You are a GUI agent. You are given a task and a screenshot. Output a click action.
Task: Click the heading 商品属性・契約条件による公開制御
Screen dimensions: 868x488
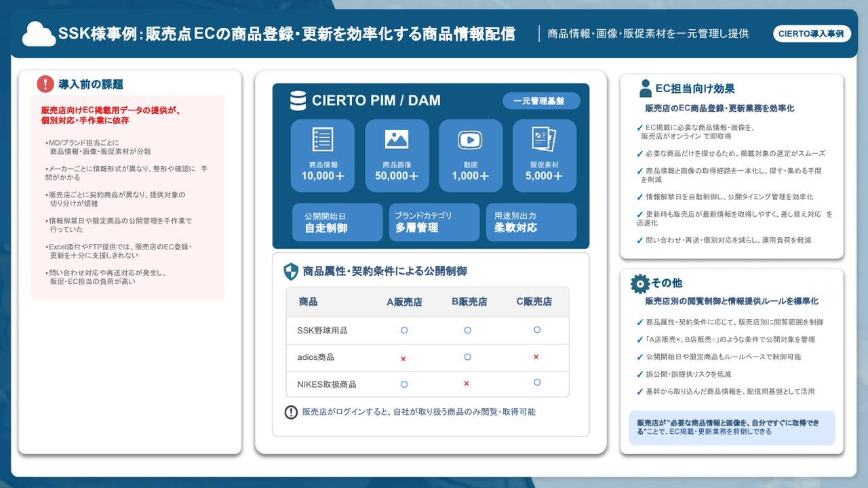(385, 272)
